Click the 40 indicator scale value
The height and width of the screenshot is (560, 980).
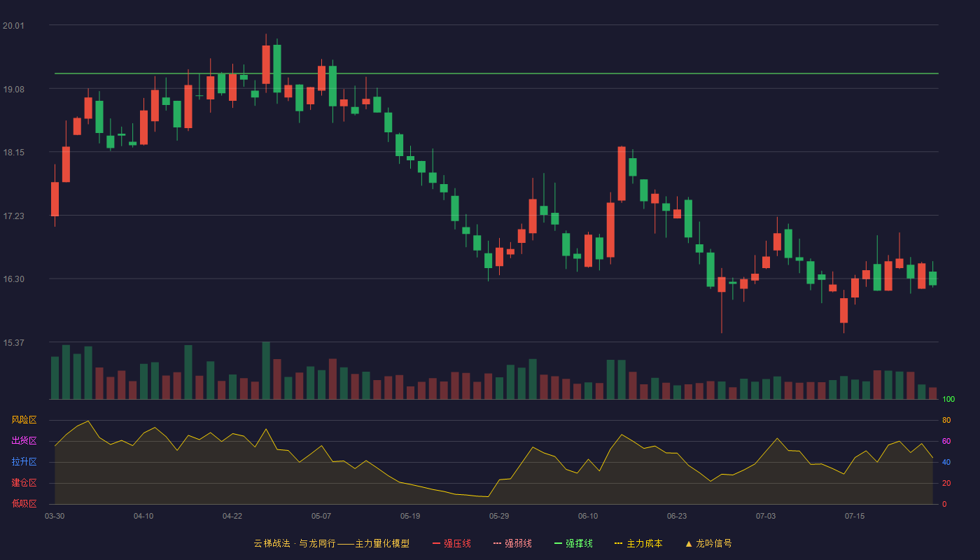tap(946, 463)
